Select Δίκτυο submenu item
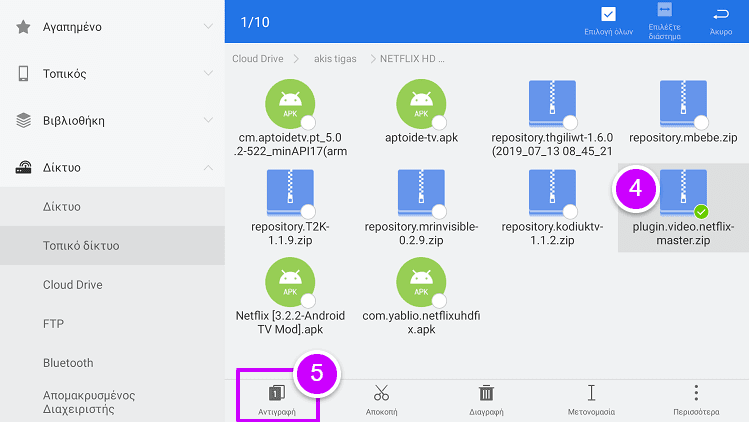Screen dimensions: 749x422 [112, 206]
